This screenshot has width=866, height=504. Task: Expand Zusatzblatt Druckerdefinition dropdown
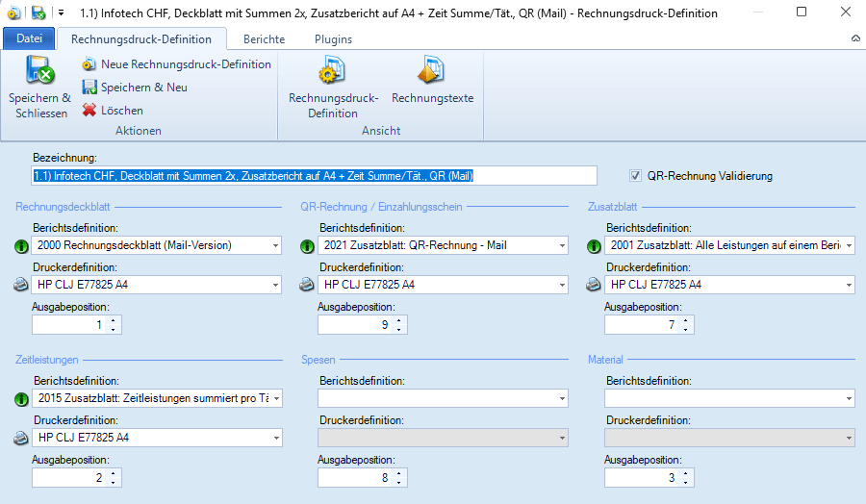(848, 285)
